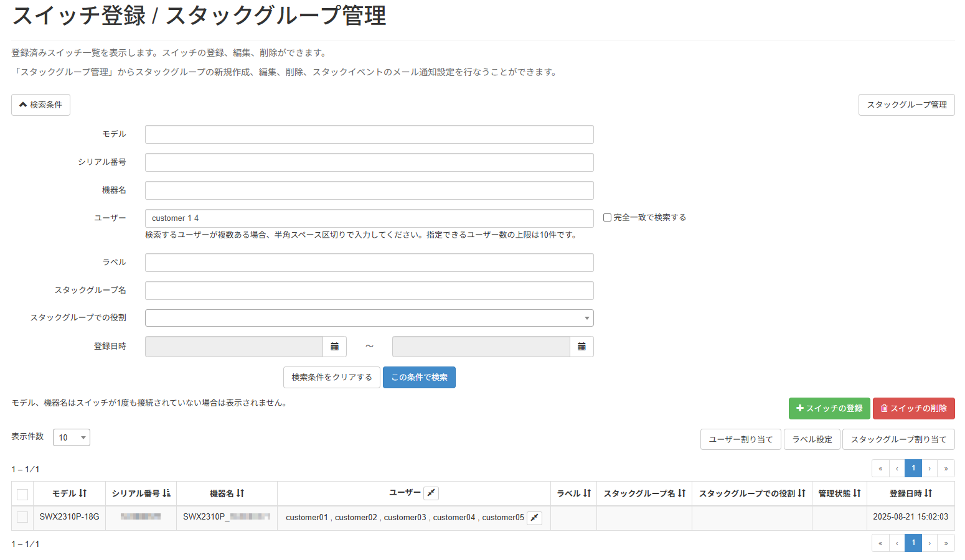This screenshot has height=560, width=965.
Task: Open スタックグループ管理
Action: click(906, 105)
